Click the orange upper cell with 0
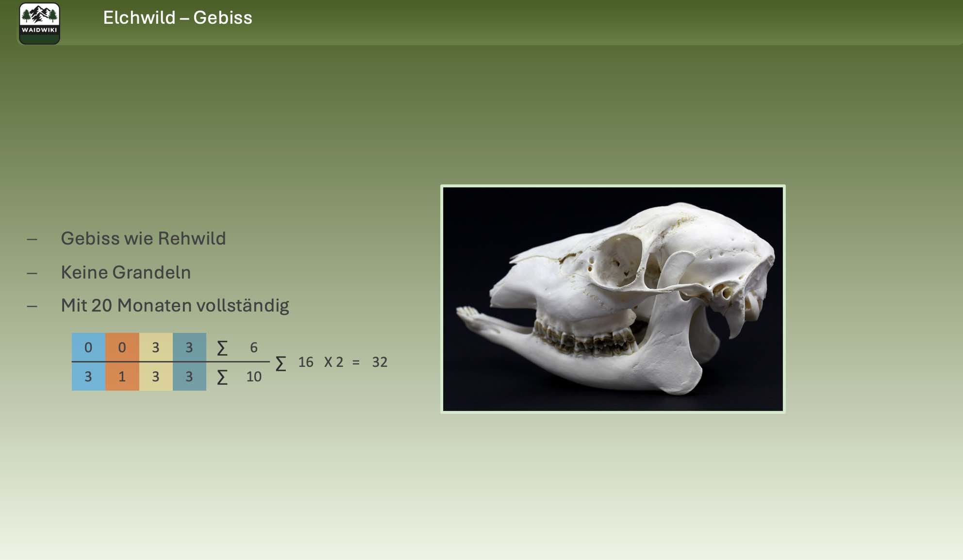 (122, 347)
